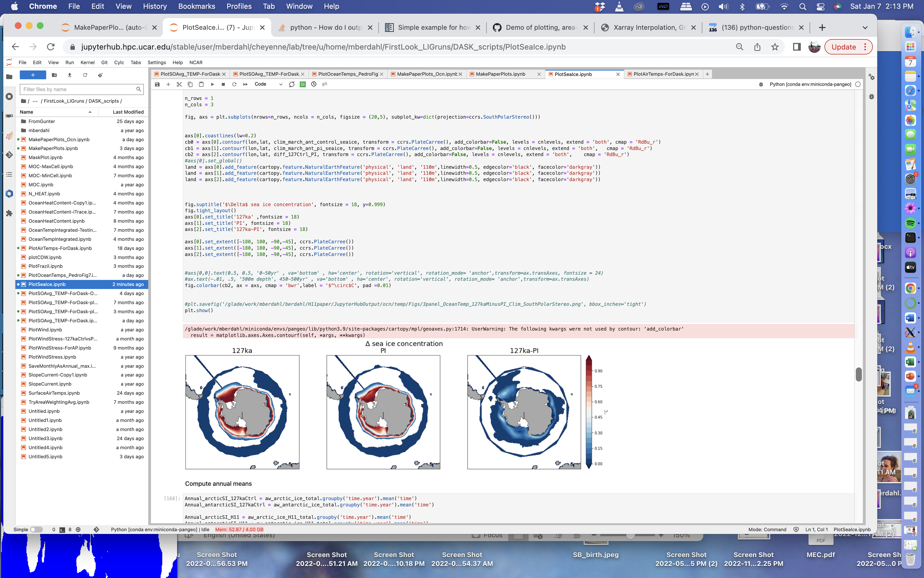
Task: Sort files by Last Modified column
Action: 123,112
